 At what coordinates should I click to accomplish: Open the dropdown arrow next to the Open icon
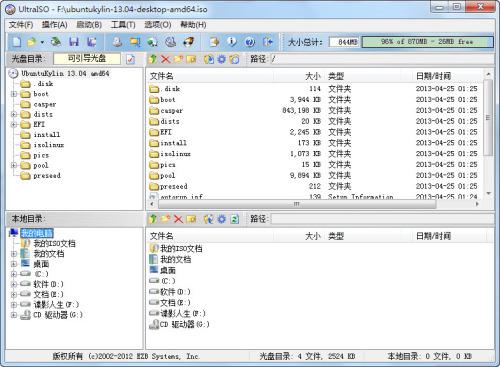pos(42,42)
